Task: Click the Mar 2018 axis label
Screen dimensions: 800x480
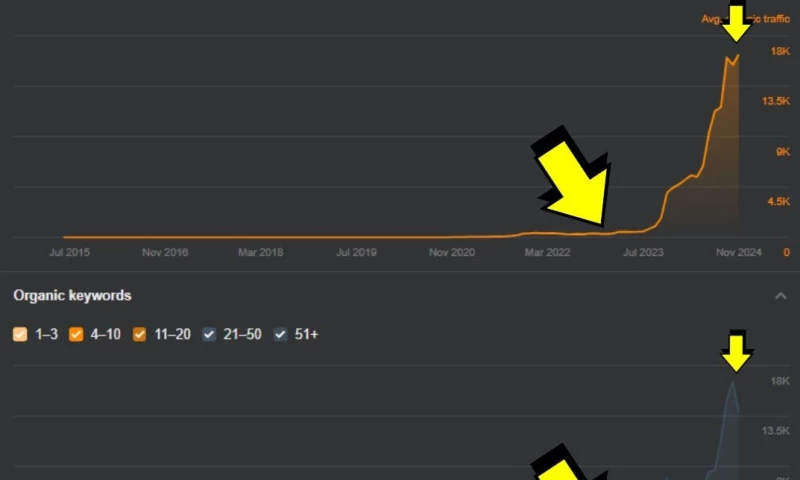Action: tap(260, 252)
